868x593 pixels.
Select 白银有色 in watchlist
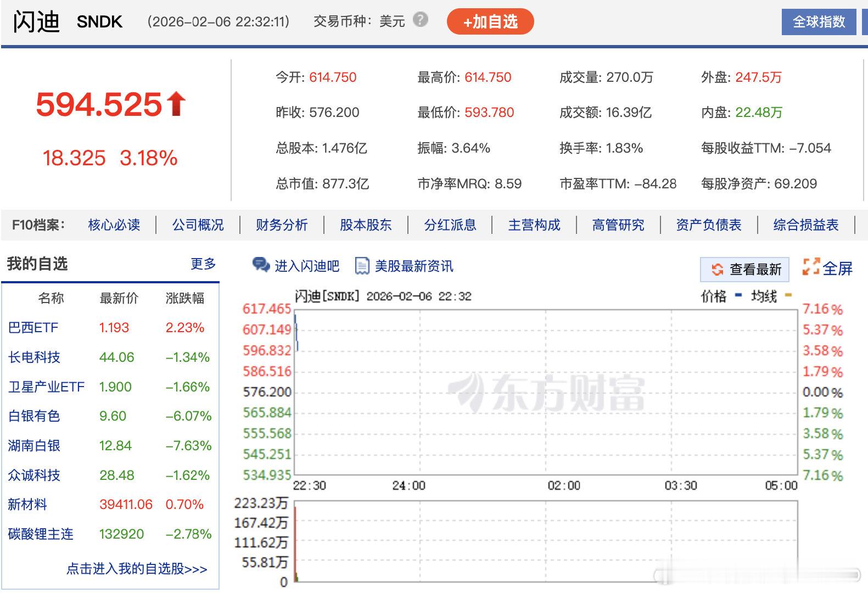[x=34, y=416]
